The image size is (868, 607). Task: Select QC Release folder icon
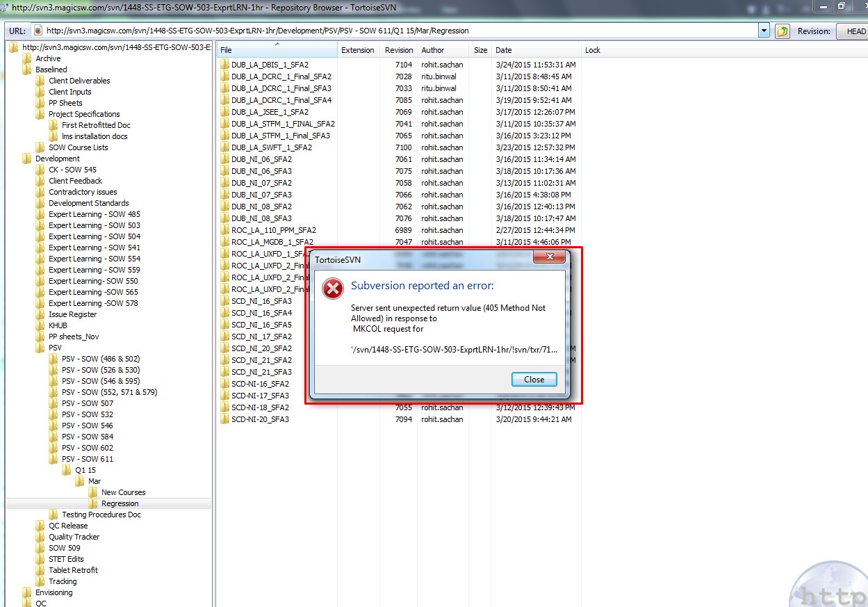pos(40,526)
